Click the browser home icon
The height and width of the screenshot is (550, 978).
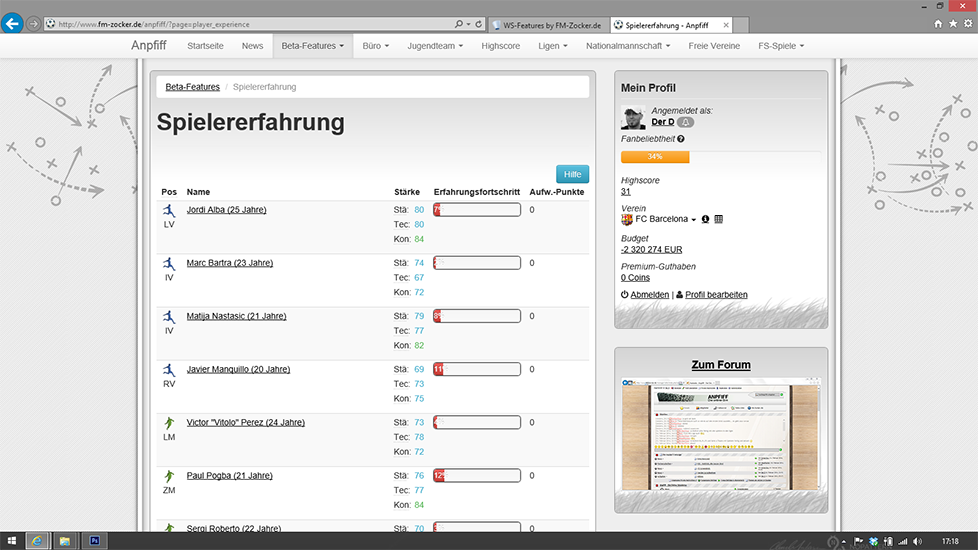tap(938, 23)
